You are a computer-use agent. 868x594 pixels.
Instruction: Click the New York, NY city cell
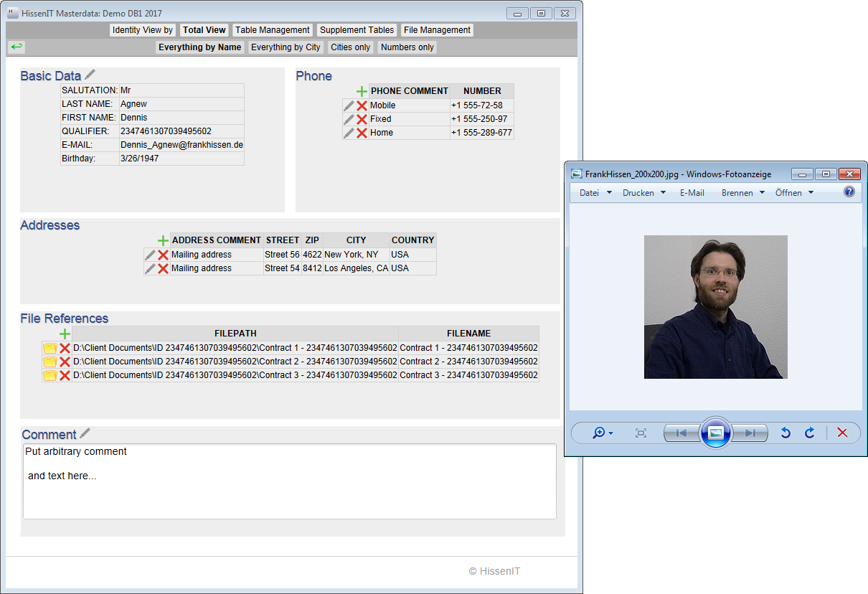[357, 255]
